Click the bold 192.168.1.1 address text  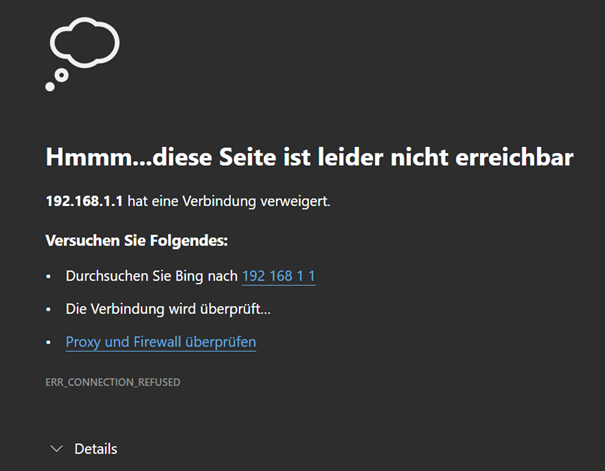85,201
